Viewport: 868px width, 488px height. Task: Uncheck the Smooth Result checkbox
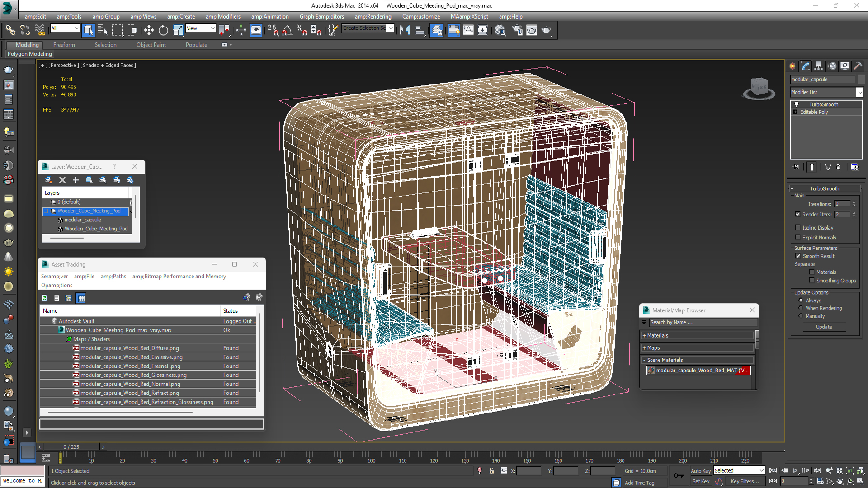[798, 256]
